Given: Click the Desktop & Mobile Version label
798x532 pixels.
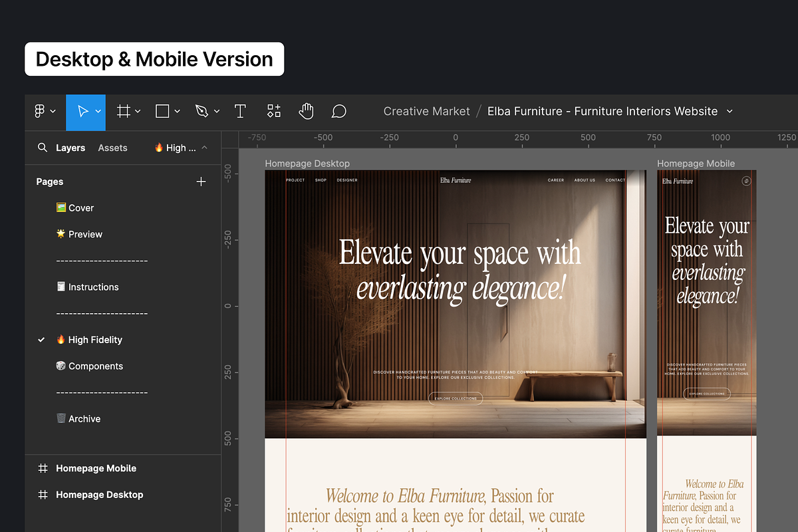Looking at the screenshot, I should (154, 59).
